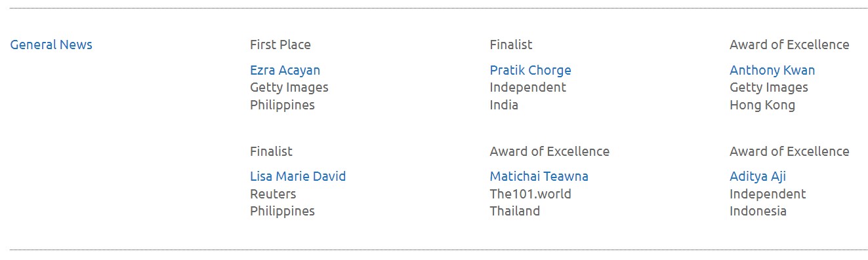Click Award of Excellence heading above Aditya Aji

789,151
